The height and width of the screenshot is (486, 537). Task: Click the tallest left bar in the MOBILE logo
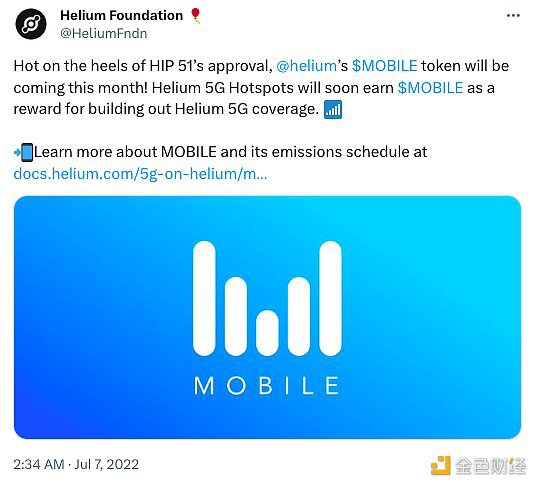coord(204,298)
